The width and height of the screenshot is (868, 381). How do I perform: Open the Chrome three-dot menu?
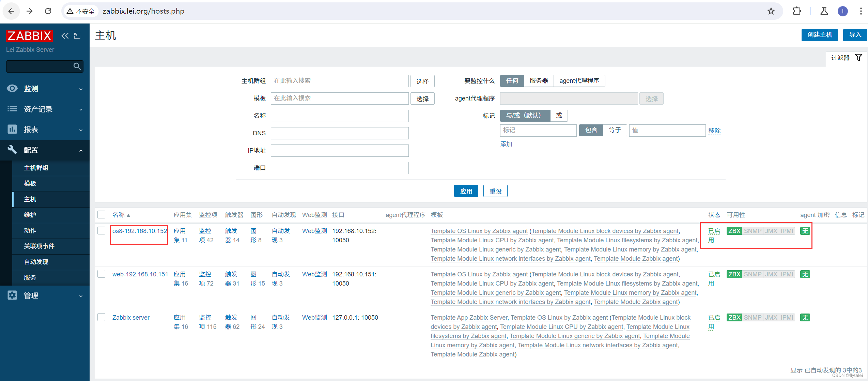pyautogui.click(x=861, y=11)
